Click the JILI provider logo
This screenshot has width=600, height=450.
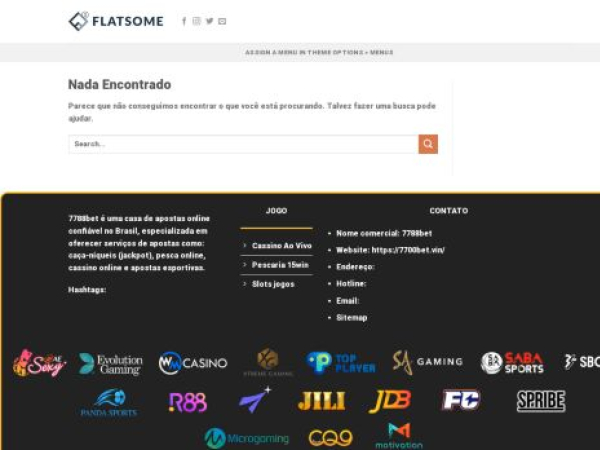coord(321,401)
